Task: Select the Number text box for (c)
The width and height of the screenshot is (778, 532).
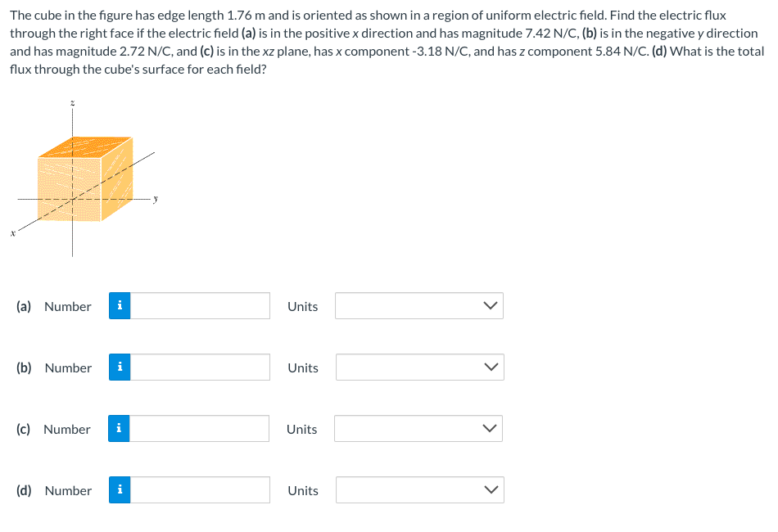Action: [199, 429]
